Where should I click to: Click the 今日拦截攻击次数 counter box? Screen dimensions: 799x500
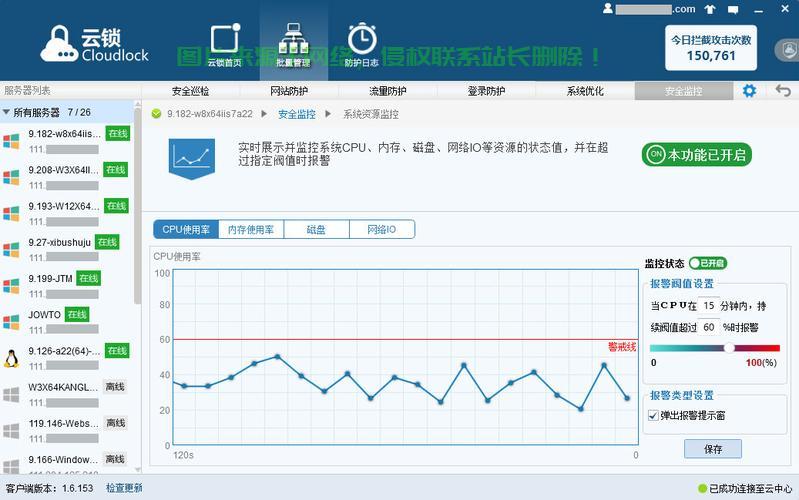pos(711,48)
